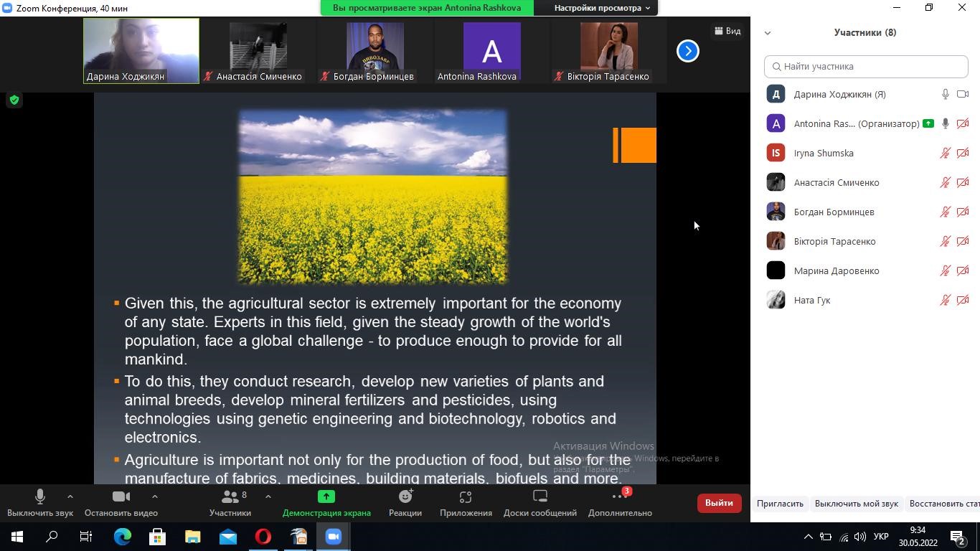Show next video thumbnails with blue arrow
Screen dimensions: 980x551
(687, 51)
